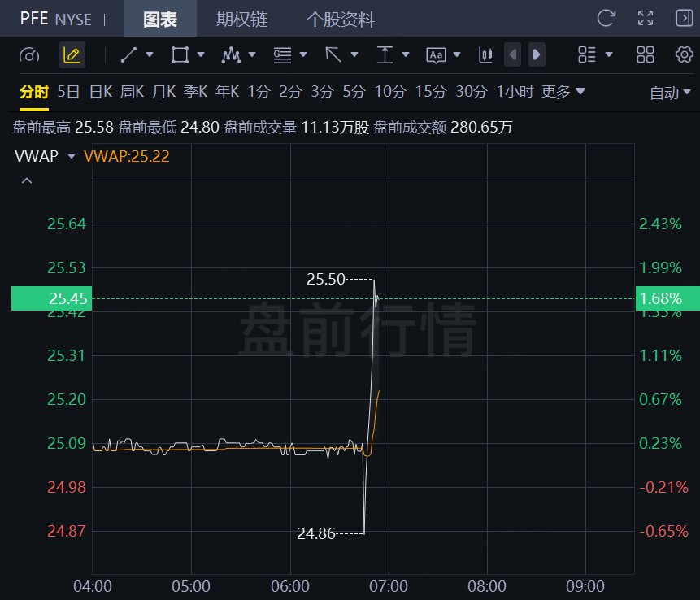Click the 25.64 price axis label
This screenshot has height=600, width=700.
point(67,224)
